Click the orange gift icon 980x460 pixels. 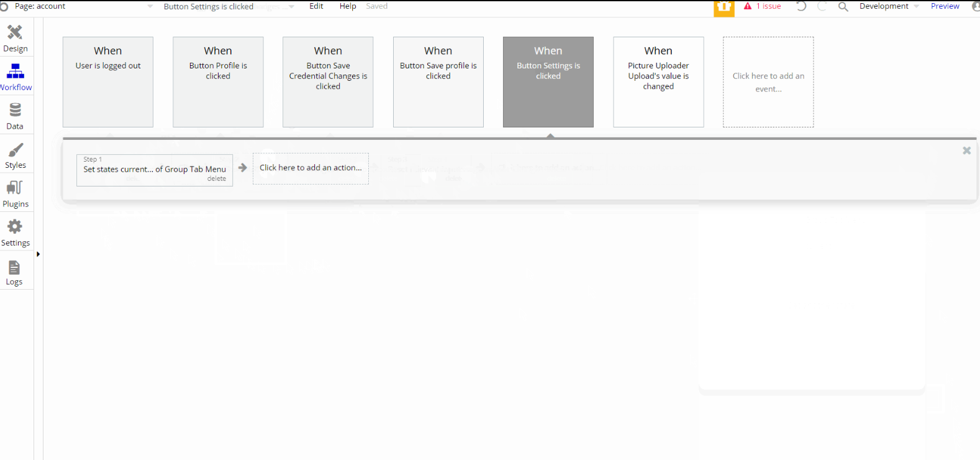click(724, 7)
